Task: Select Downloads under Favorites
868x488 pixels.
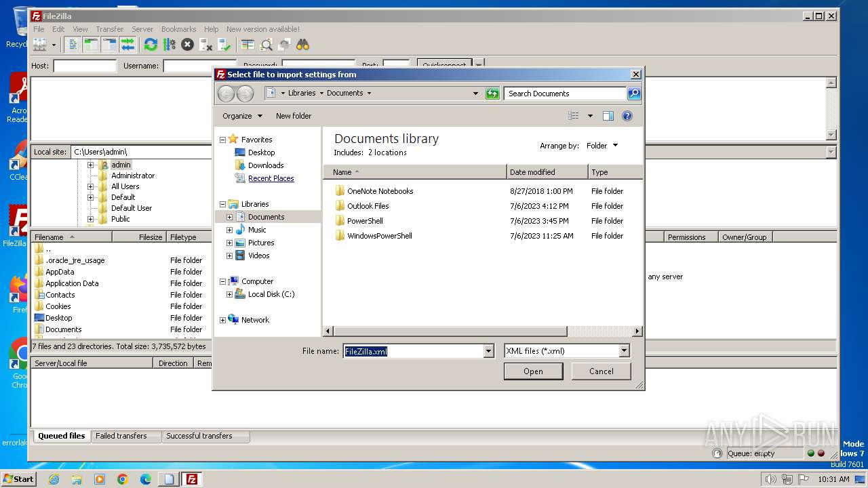Action: 266,165
